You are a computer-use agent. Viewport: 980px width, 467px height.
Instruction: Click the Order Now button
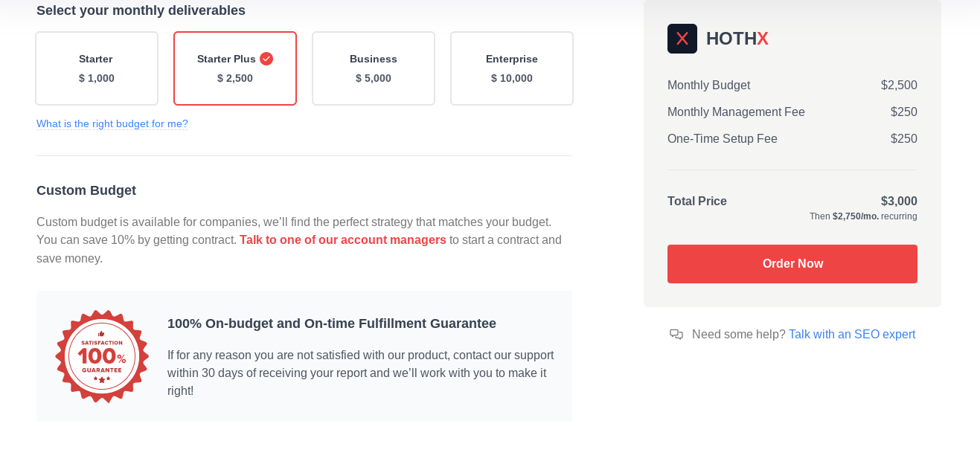(792, 264)
